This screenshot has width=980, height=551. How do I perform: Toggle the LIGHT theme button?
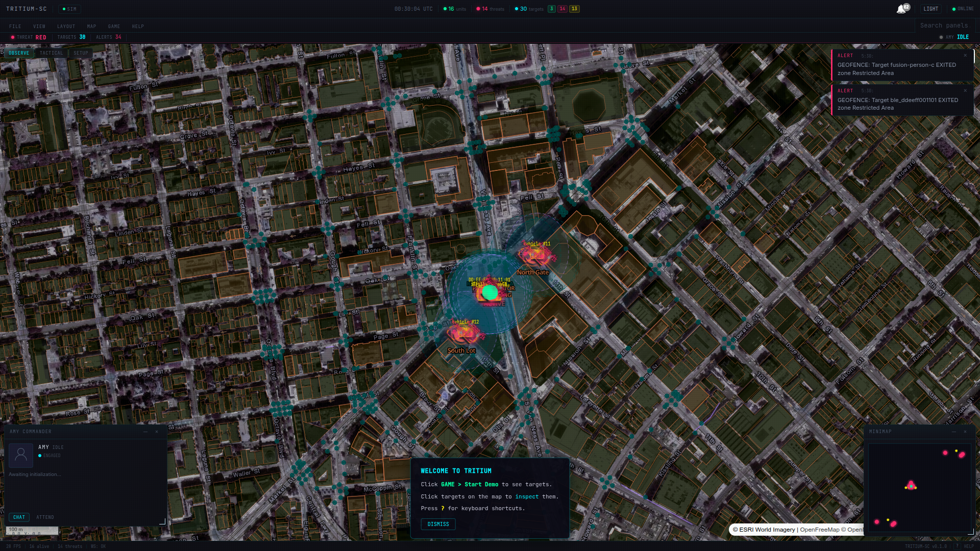tap(931, 9)
